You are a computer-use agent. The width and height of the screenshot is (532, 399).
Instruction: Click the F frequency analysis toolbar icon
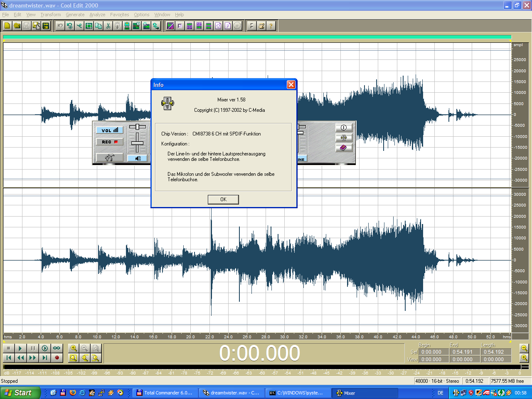[x=251, y=26]
